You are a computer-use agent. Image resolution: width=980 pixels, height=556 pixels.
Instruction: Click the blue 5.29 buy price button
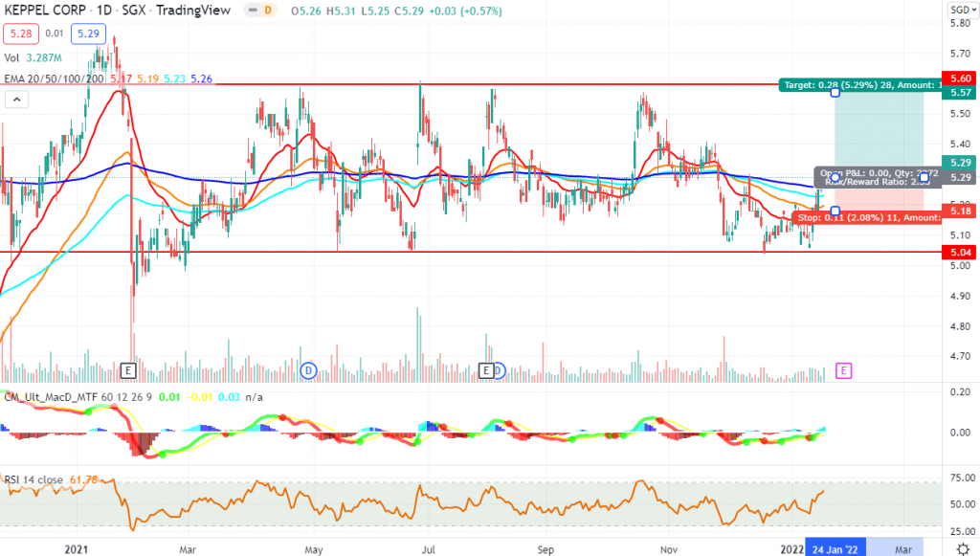tap(88, 33)
